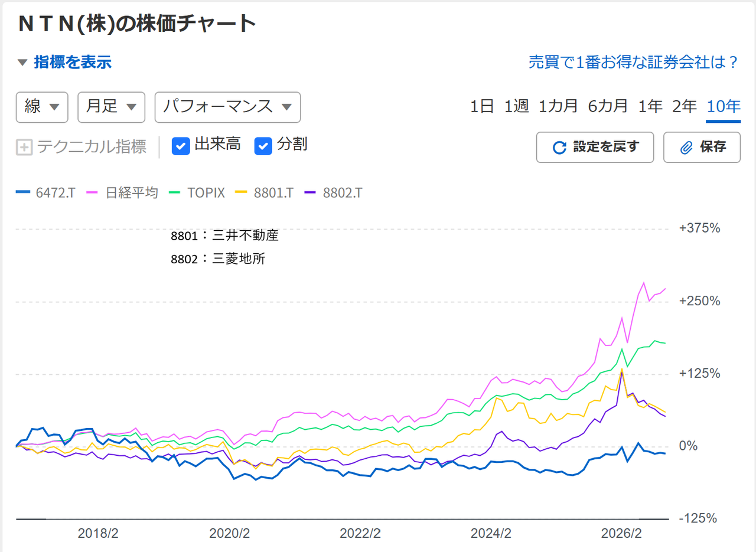Click the 8801.T legend label

point(275,193)
